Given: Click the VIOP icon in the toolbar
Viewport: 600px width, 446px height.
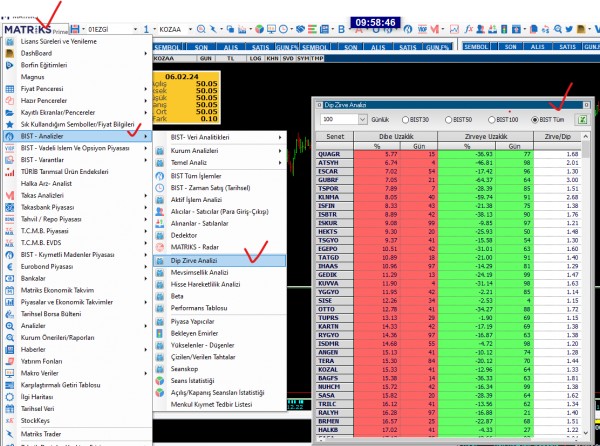Looking at the screenshot, I should pos(422,29).
